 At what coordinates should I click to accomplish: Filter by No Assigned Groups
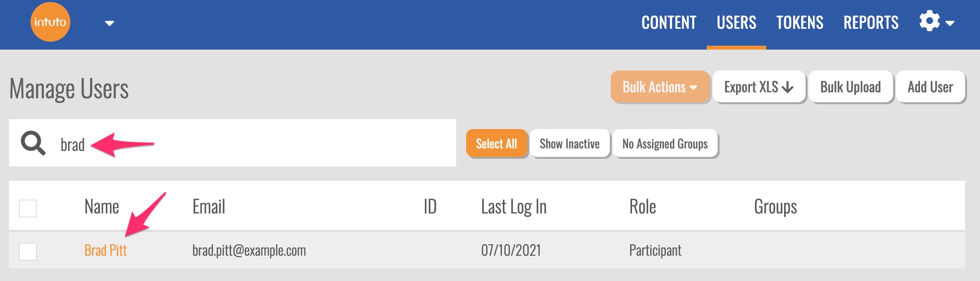point(665,144)
